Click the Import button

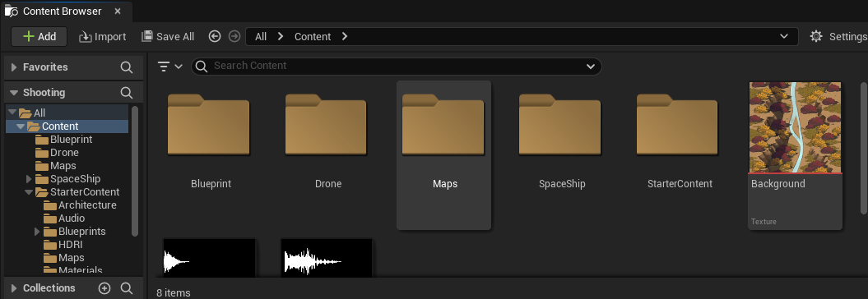pos(102,36)
